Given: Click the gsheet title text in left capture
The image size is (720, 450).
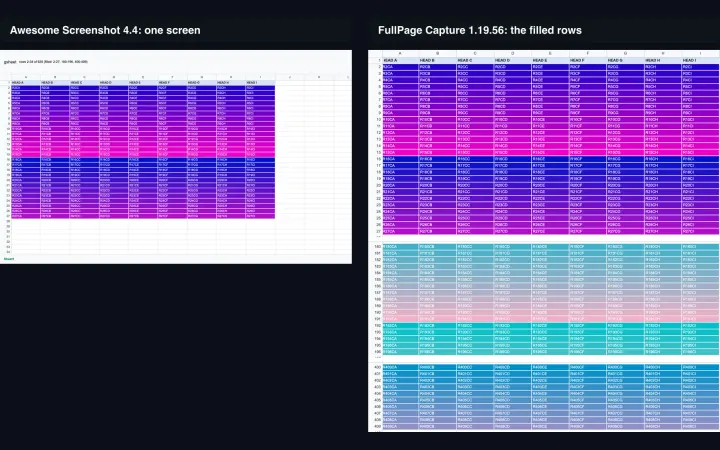Looking at the screenshot, I should (10, 62).
